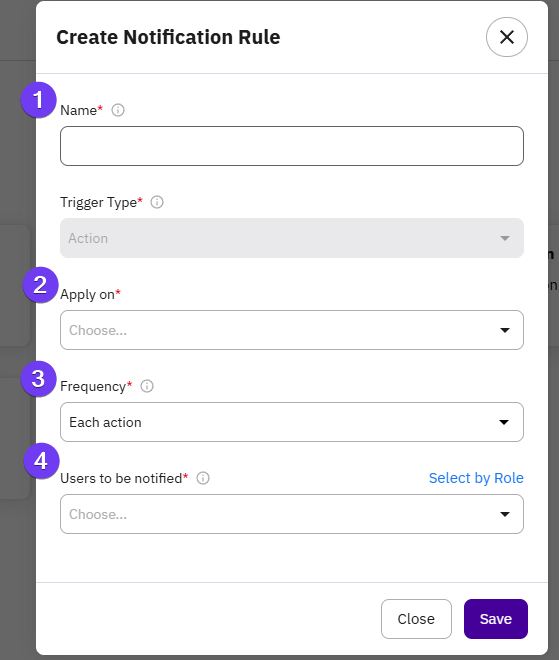This screenshot has width=559, height=660.
Task: Select the purple step 3 badge
Action: [38, 378]
